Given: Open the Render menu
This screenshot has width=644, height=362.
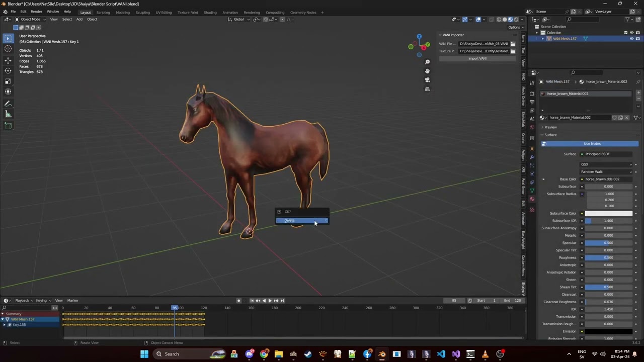Looking at the screenshot, I should (x=36, y=12).
